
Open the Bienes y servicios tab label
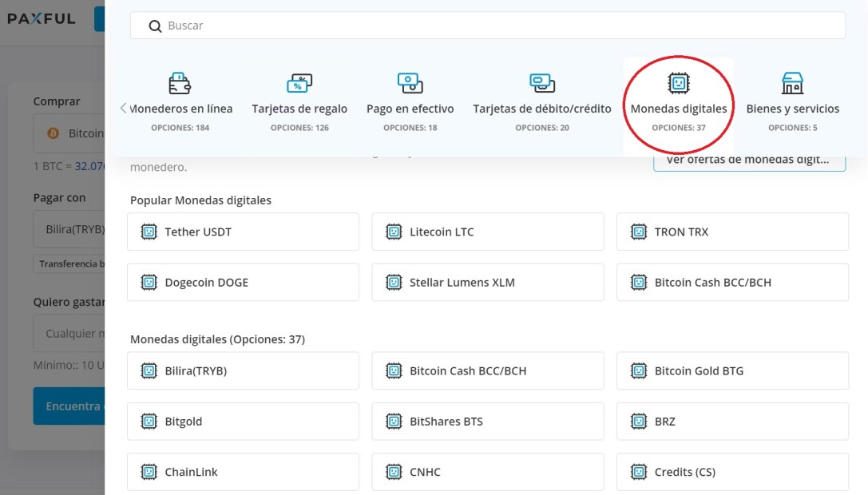[793, 109]
